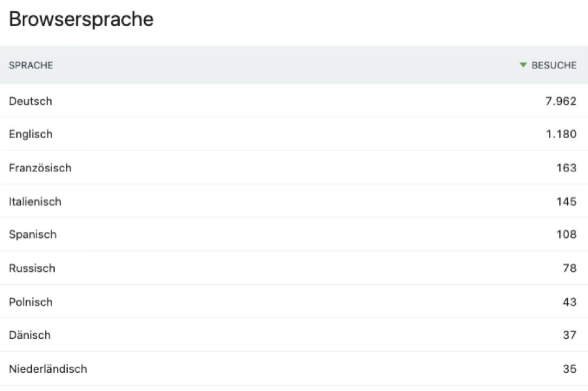Select the Polnisch language row
This screenshot has height=391, width=588.
click(x=31, y=302)
